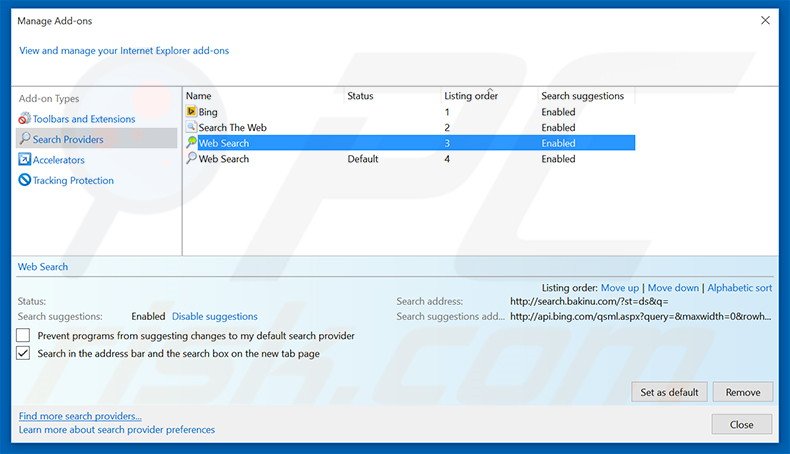
Task: Enable Prevent programs from suggesting changes checkbox
Action: point(23,336)
